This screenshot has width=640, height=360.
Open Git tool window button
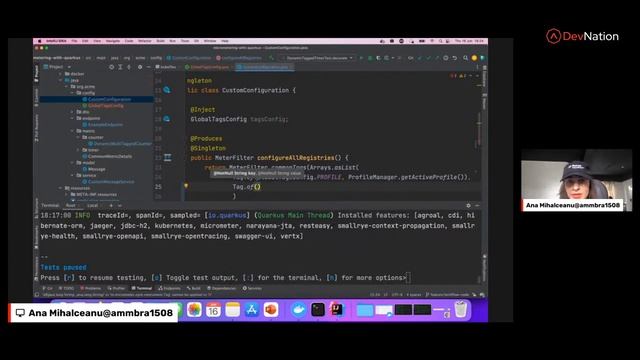[x=48, y=288]
